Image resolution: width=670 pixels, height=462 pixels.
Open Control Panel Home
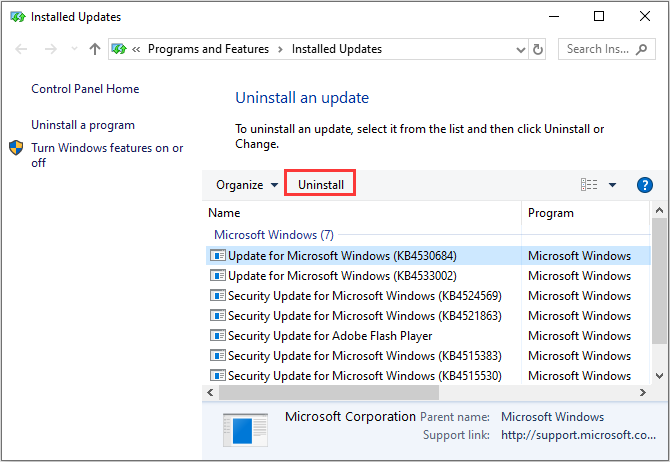[x=85, y=89]
